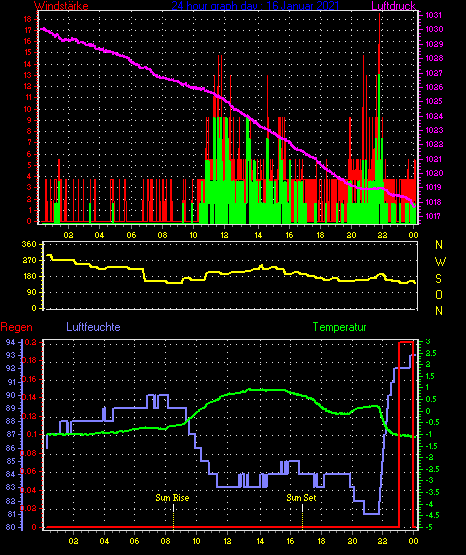This screenshot has width=466, height=555.
Task: Click rain axis value "0.1"
Action: click(31, 435)
